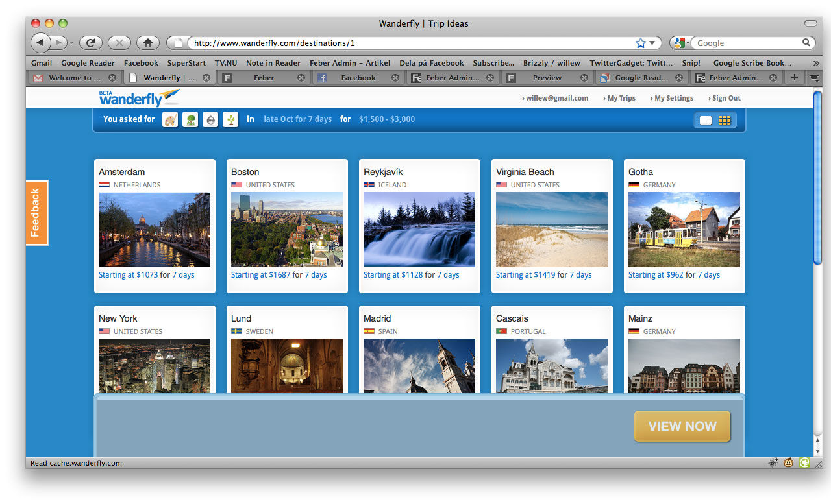
Task: Click the sprout plant interest icon
Action: pyautogui.click(x=230, y=119)
